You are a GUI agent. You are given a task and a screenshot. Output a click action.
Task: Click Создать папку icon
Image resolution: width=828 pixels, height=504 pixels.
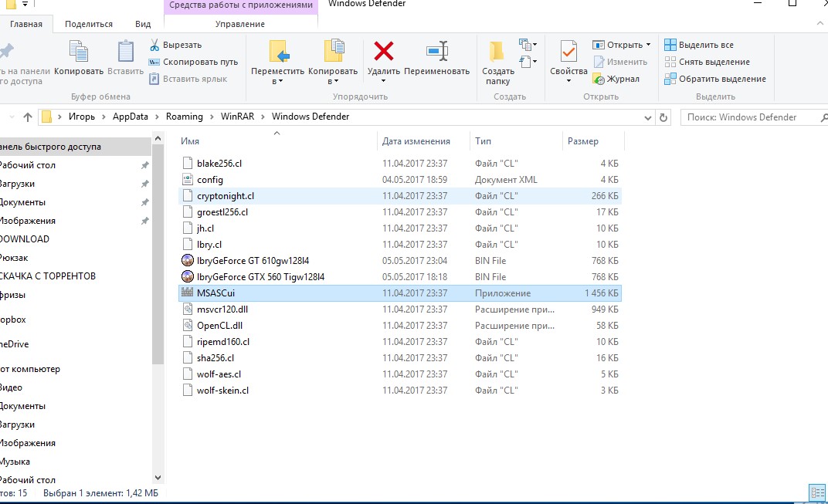496,52
